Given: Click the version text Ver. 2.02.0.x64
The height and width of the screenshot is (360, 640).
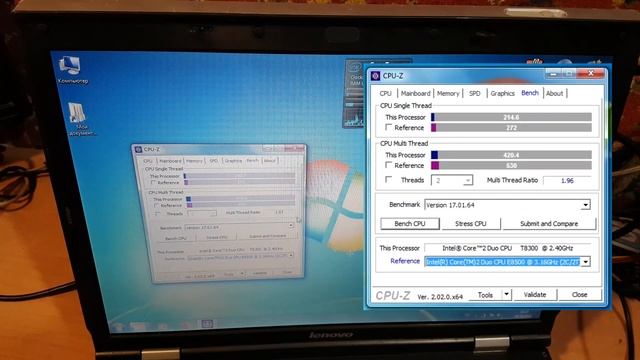Looking at the screenshot, I should click(x=440, y=297).
